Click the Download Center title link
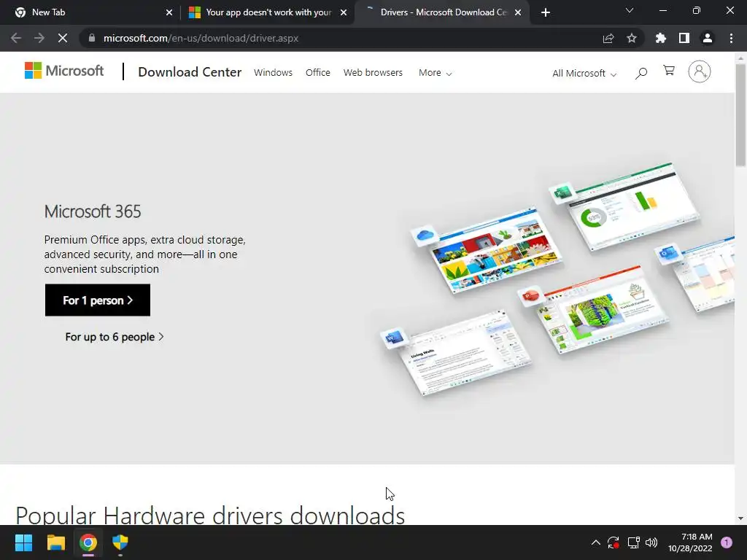Image resolution: width=747 pixels, height=560 pixels. click(x=190, y=72)
